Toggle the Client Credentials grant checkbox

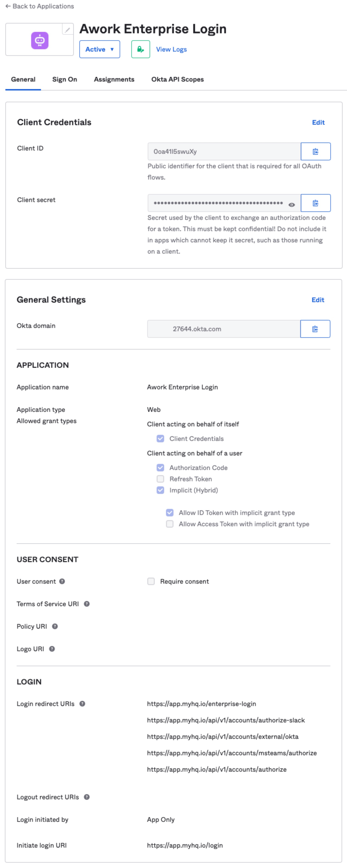(160, 438)
